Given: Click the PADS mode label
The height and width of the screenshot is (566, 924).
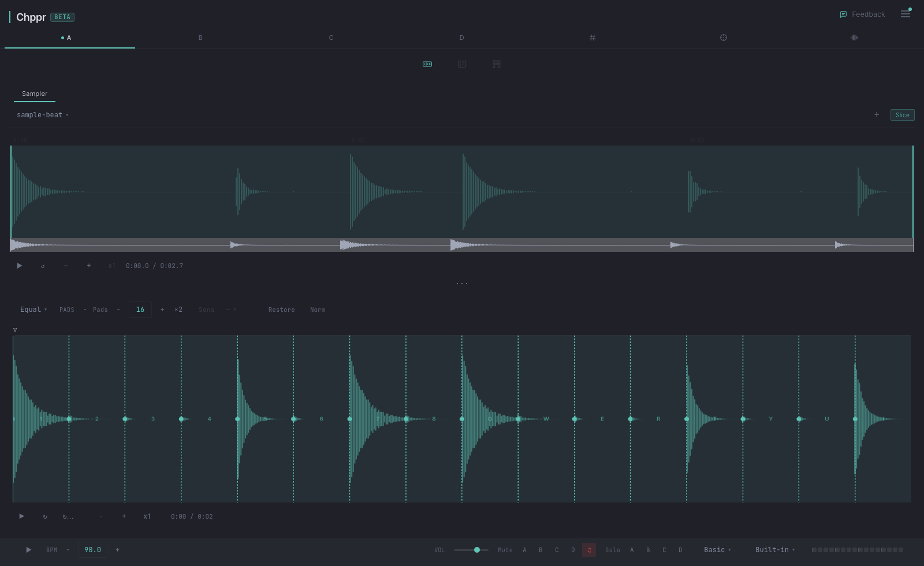Looking at the screenshot, I should click(67, 310).
